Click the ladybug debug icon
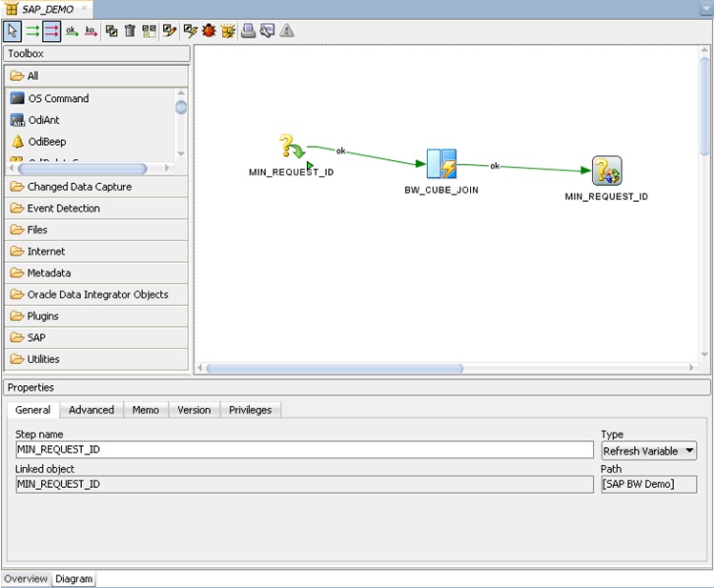The image size is (715, 588). pos(209,31)
